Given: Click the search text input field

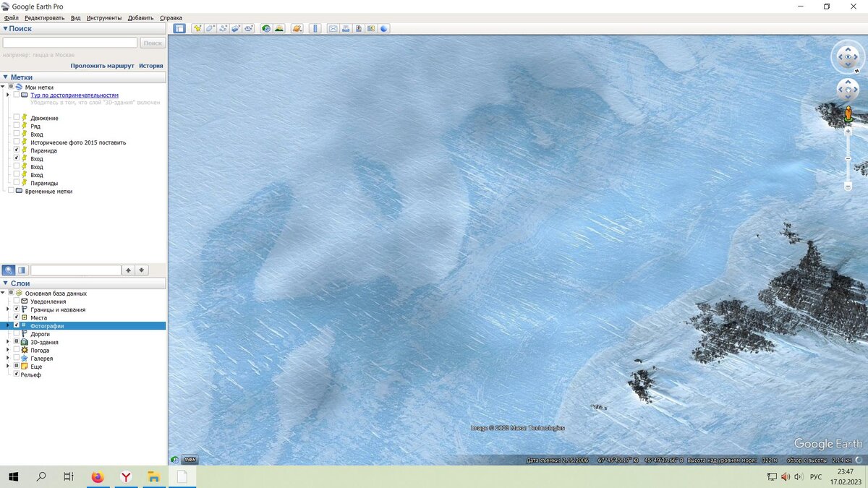Looking at the screenshot, I should [x=70, y=43].
